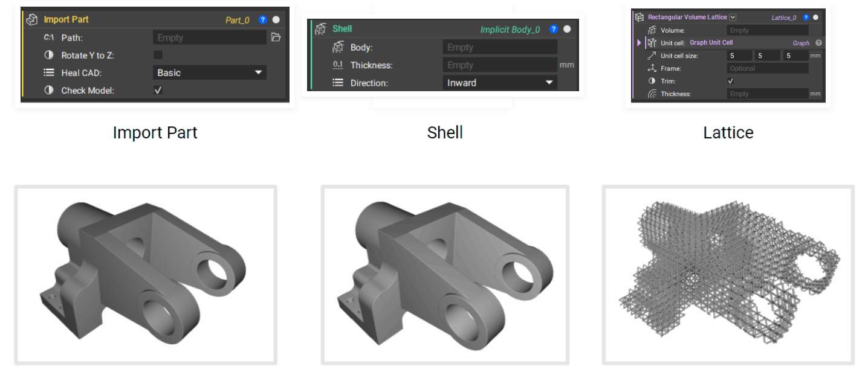The height and width of the screenshot is (378, 868).
Task: Select the lattice bracket preview image
Action: coord(728,275)
